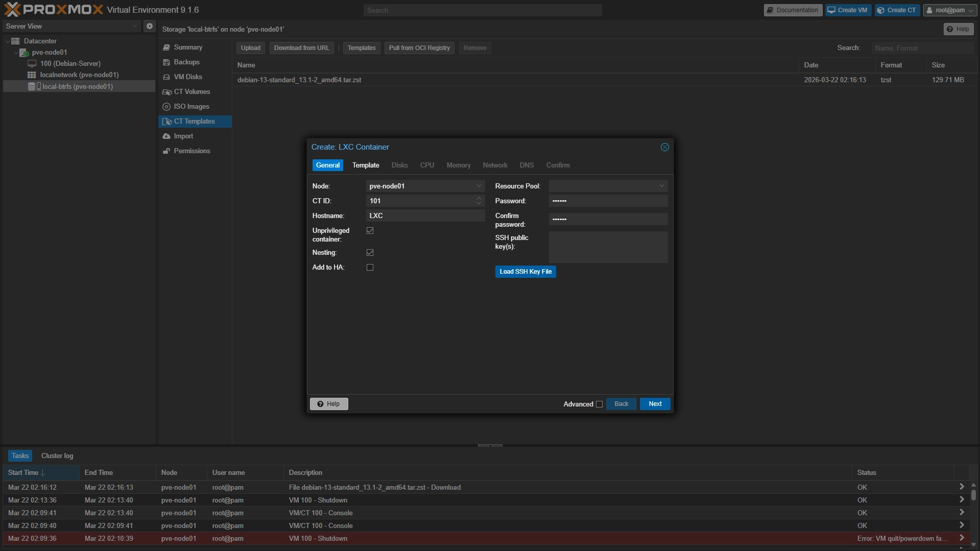Close the Create LXC Container dialog
The width and height of the screenshot is (980, 551).
click(x=664, y=147)
